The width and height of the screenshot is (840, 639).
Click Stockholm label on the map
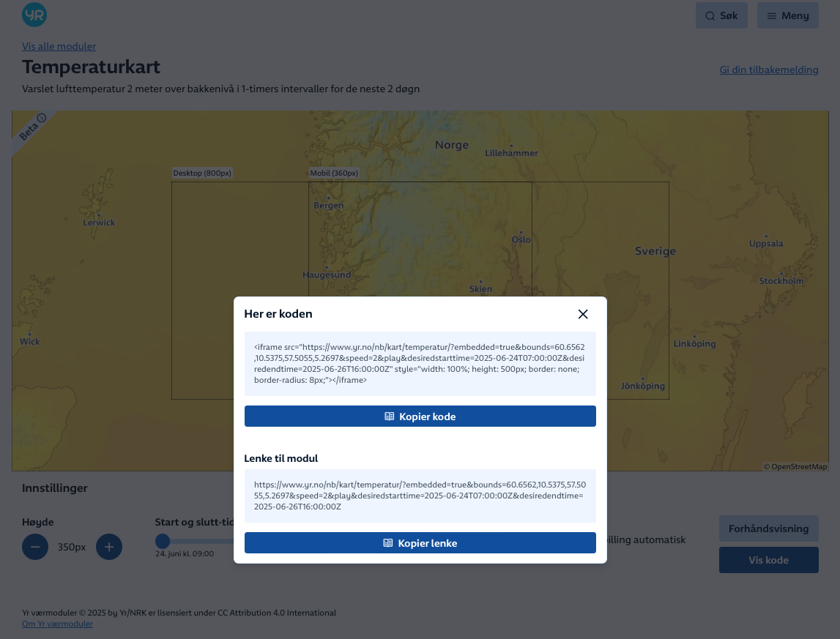tap(781, 280)
